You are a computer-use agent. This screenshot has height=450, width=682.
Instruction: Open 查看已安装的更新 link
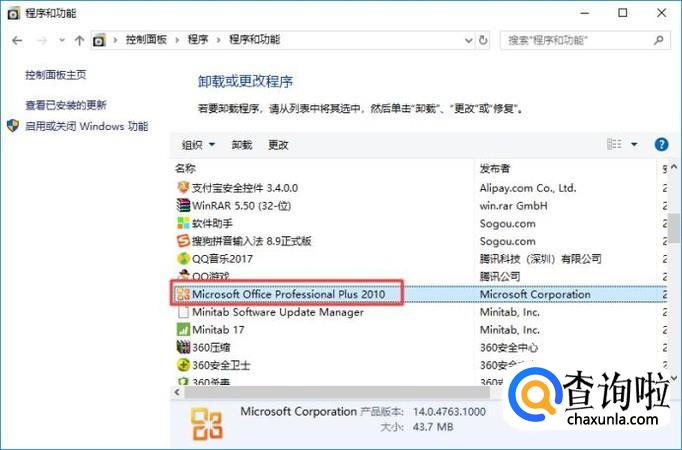click(66, 105)
